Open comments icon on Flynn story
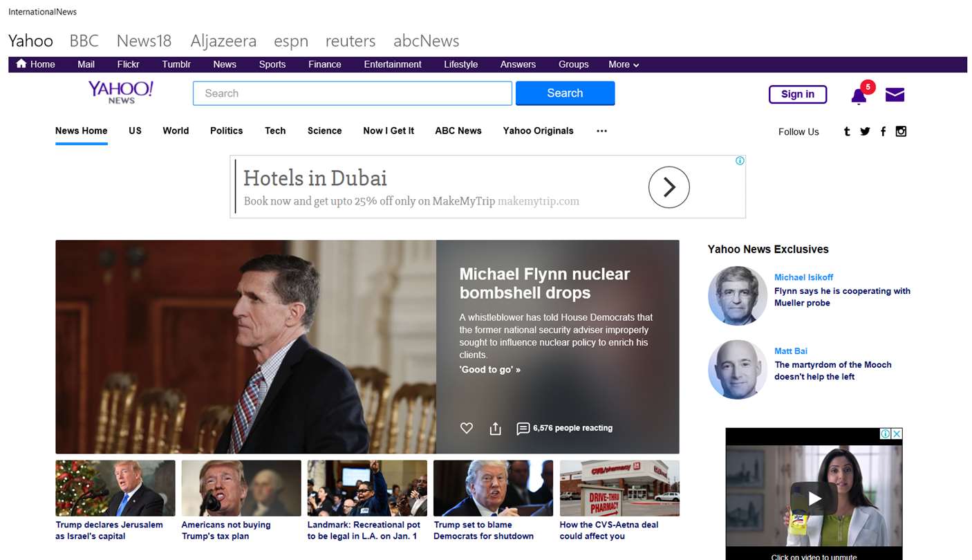Image resolution: width=972 pixels, height=560 pixels. (x=523, y=429)
